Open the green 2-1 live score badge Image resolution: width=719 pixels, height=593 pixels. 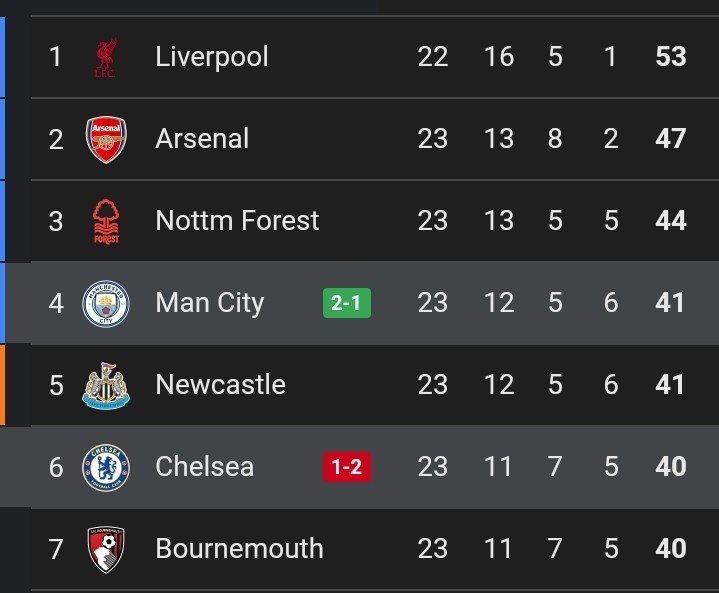(x=347, y=303)
